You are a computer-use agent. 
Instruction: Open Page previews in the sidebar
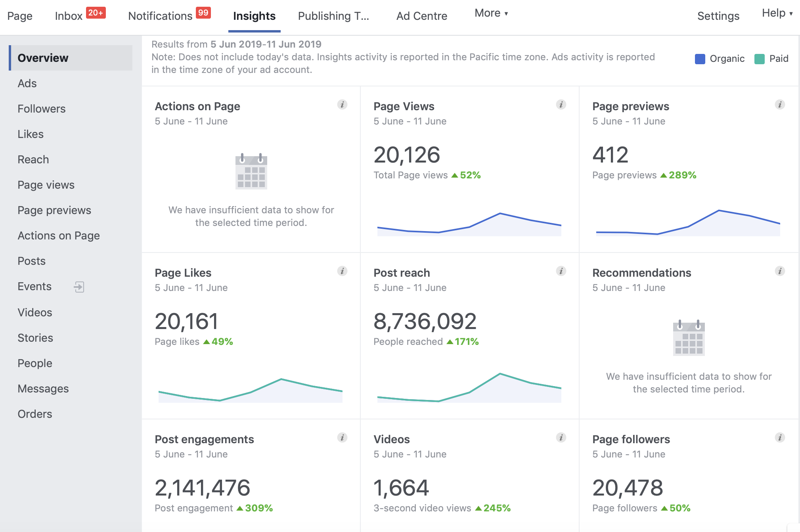[54, 210]
